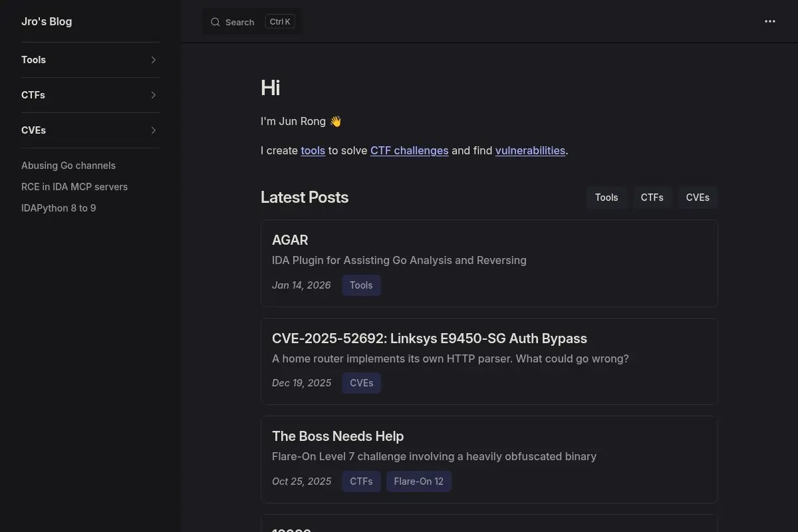Screen dimensions: 798x532
Task: Expand the Tools sidebar chevron
Action: (154, 60)
